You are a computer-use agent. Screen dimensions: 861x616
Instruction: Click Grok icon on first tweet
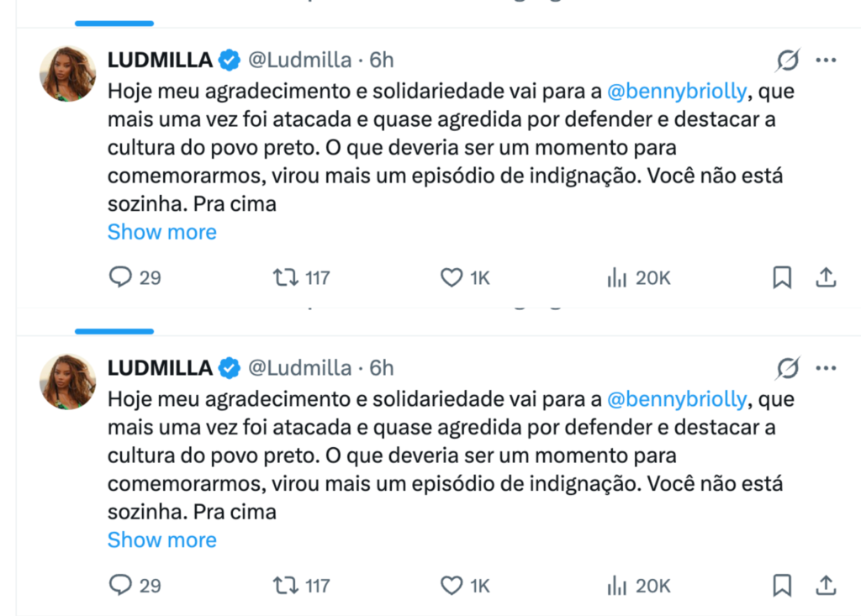pyautogui.click(x=788, y=61)
